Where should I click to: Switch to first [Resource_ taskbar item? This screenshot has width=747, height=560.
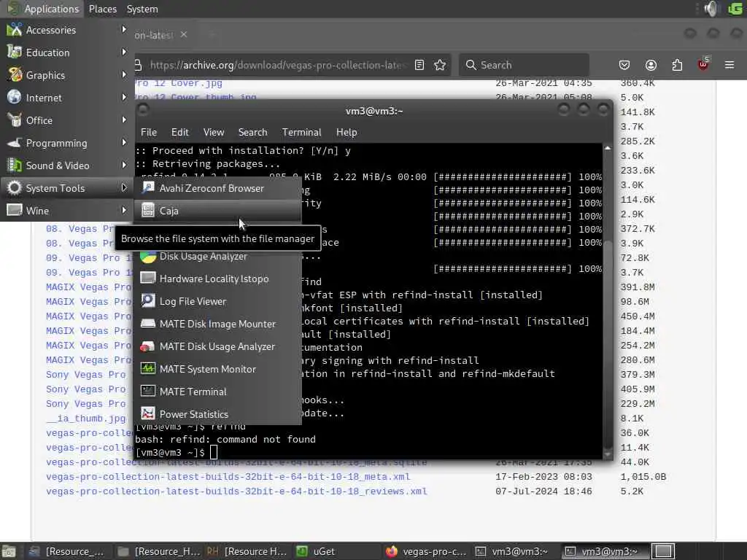(x=68, y=551)
